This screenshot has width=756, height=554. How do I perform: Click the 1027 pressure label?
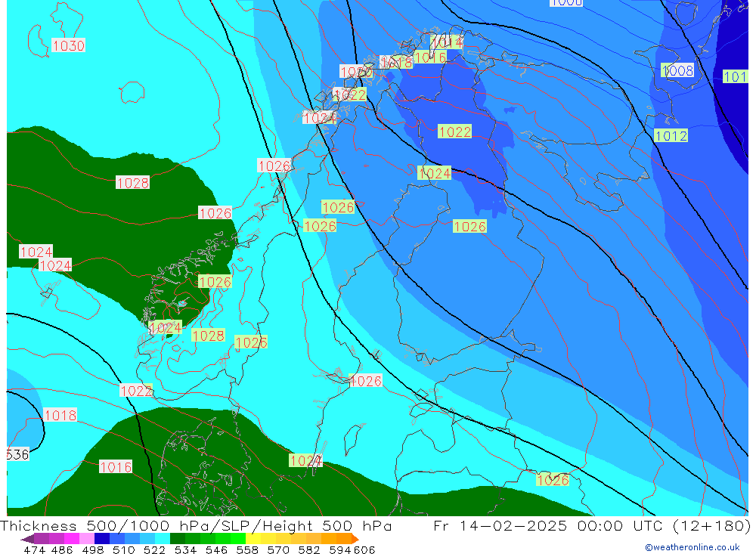[x=306, y=460]
